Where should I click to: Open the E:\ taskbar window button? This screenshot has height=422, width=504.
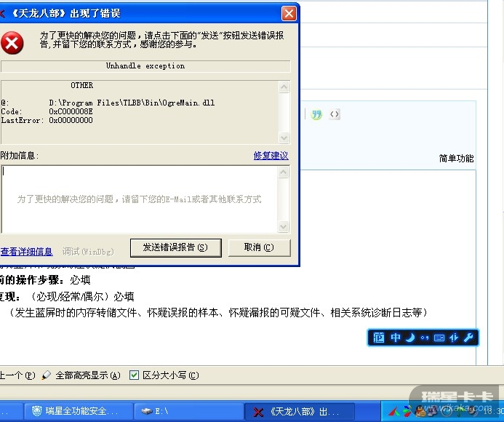(188, 411)
